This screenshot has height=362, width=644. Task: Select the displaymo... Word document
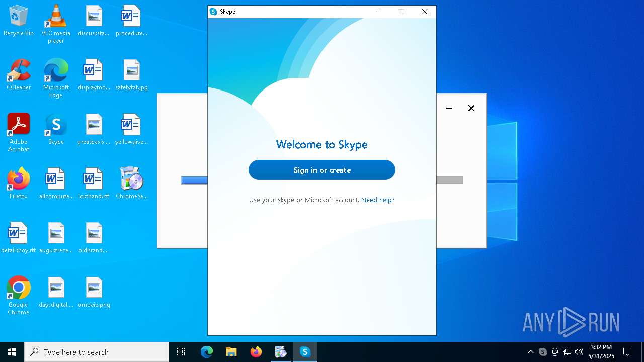point(94,75)
